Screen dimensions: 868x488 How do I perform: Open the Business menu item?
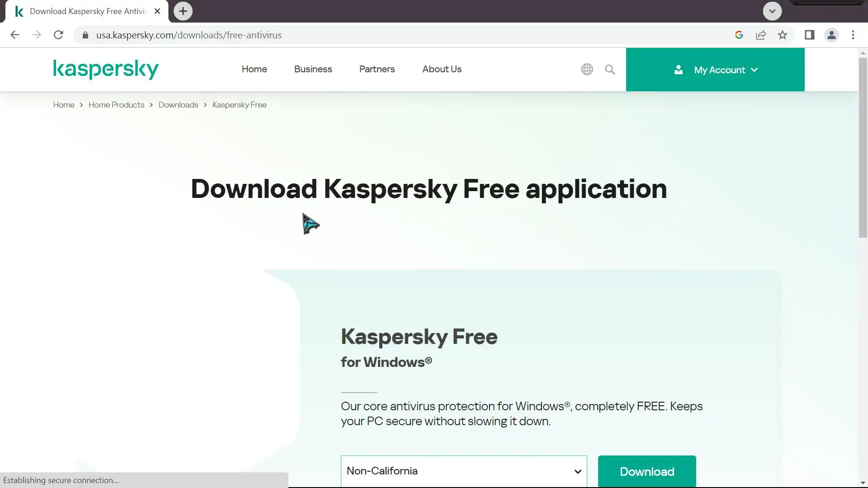click(313, 69)
